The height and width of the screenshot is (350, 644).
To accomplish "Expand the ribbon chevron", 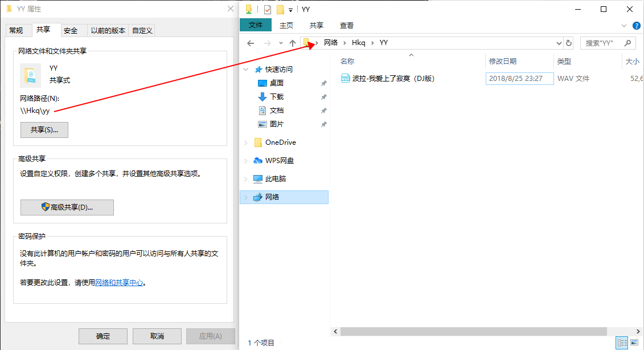I will (x=624, y=26).
